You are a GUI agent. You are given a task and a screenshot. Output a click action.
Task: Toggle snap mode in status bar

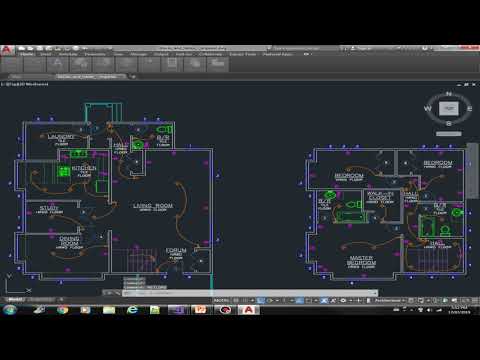[245, 300]
